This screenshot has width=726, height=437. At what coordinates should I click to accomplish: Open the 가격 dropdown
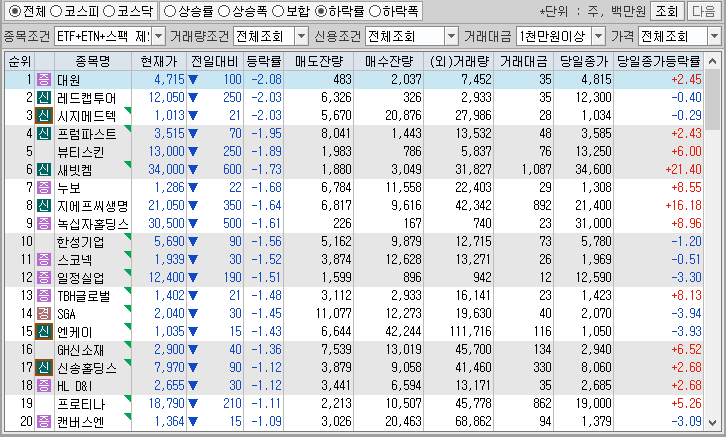(714, 36)
